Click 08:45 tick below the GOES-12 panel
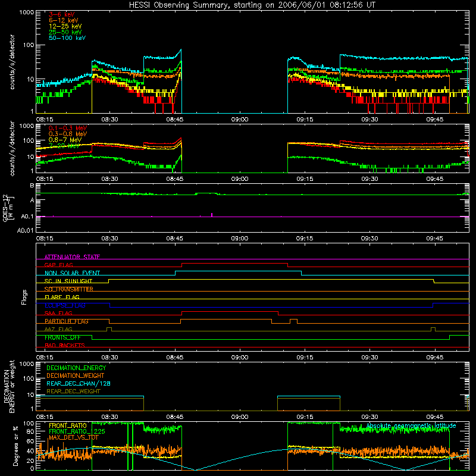This screenshot has height=476, width=476. click(174, 239)
